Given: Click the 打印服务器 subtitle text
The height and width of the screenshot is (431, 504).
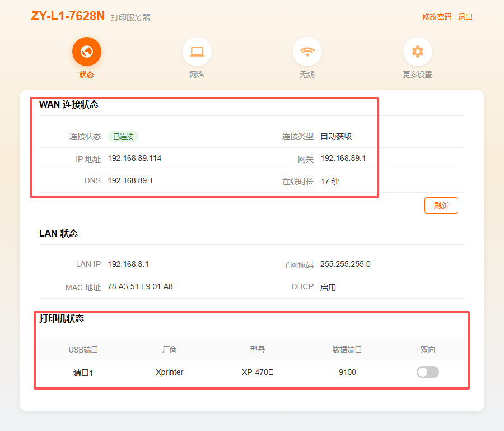Looking at the screenshot, I should coord(130,17).
